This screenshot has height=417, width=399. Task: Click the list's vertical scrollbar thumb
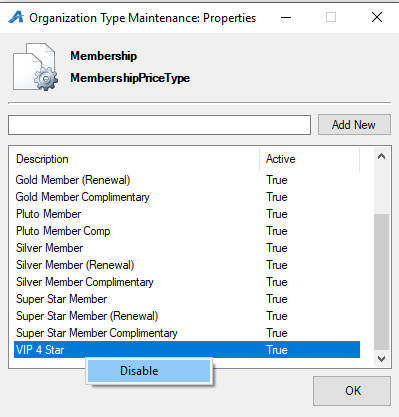click(x=382, y=282)
